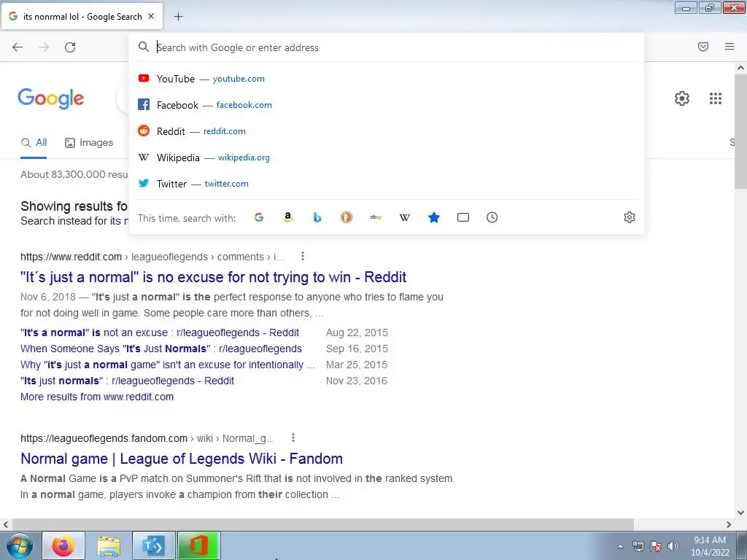Open the Microsoft Office taskbar icon
747x560 pixels.
pyautogui.click(x=198, y=545)
